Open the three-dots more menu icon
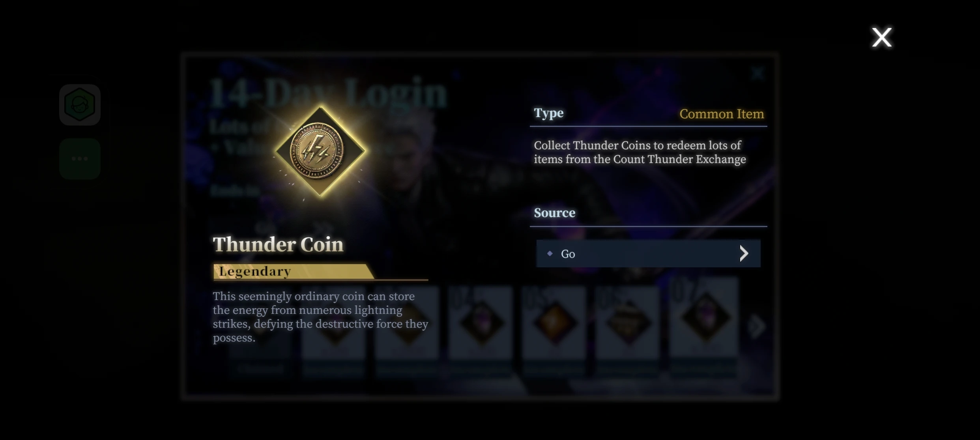This screenshot has height=440, width=980. (80, 158)
